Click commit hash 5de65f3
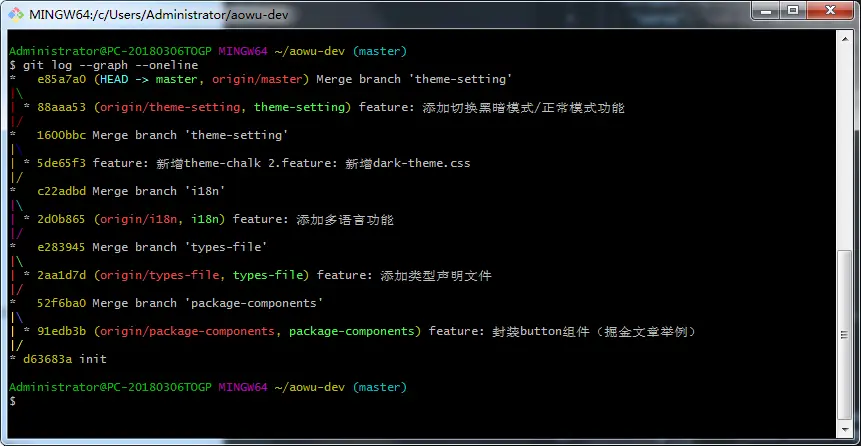861x446 pixels. [x=62, y=163]
